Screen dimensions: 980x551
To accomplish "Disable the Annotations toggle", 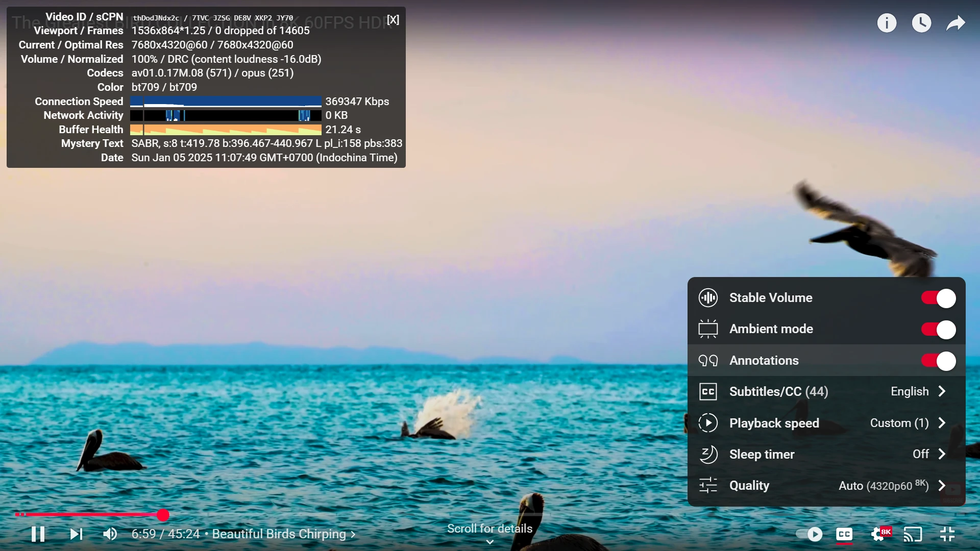I will point(938,361).
